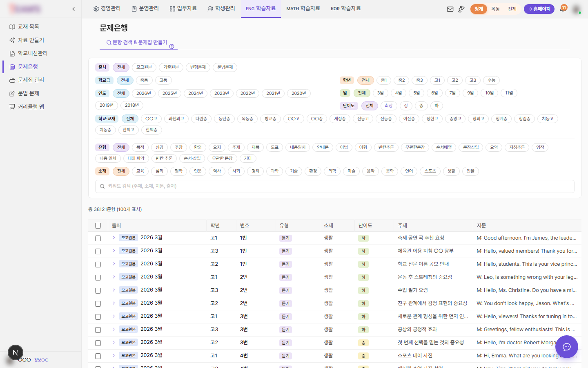
Task: Click the monitor icon for 커리큘럼 맵
Action: point(12,107)
